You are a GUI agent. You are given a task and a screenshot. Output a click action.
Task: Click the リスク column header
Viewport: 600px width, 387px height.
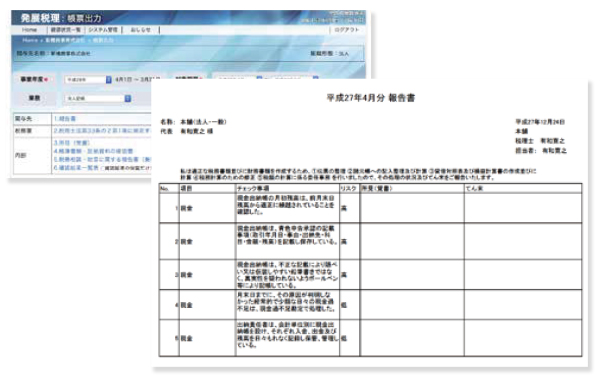pos(349,189)
